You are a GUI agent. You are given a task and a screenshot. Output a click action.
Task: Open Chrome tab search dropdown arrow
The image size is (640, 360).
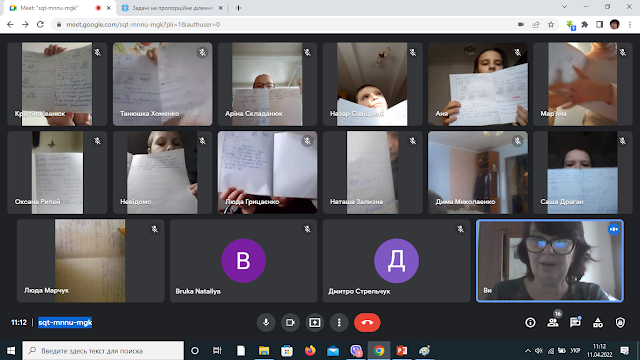tap(564, 7)
